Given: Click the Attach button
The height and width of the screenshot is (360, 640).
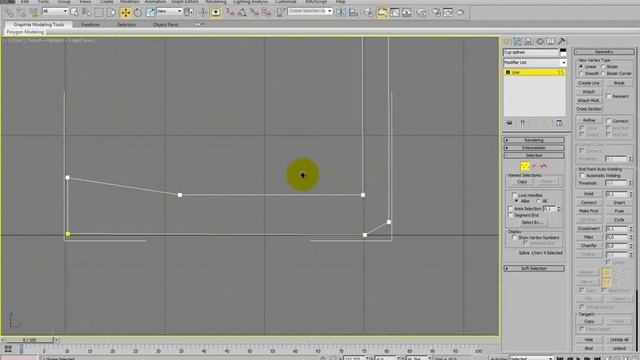Looking at the screenshot, I should click(589, 92).
